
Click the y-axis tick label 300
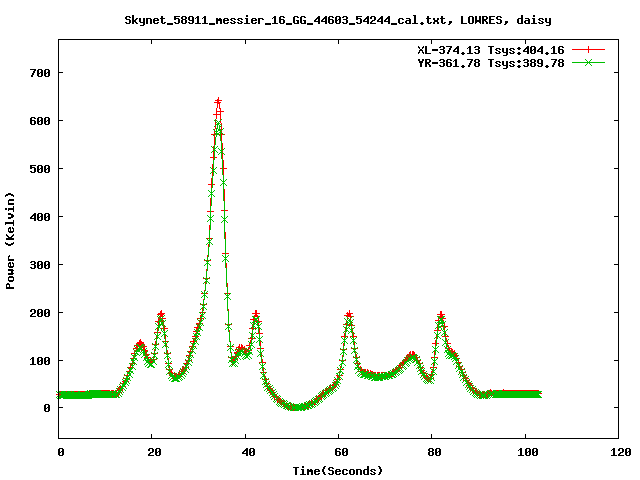point(40,265)
